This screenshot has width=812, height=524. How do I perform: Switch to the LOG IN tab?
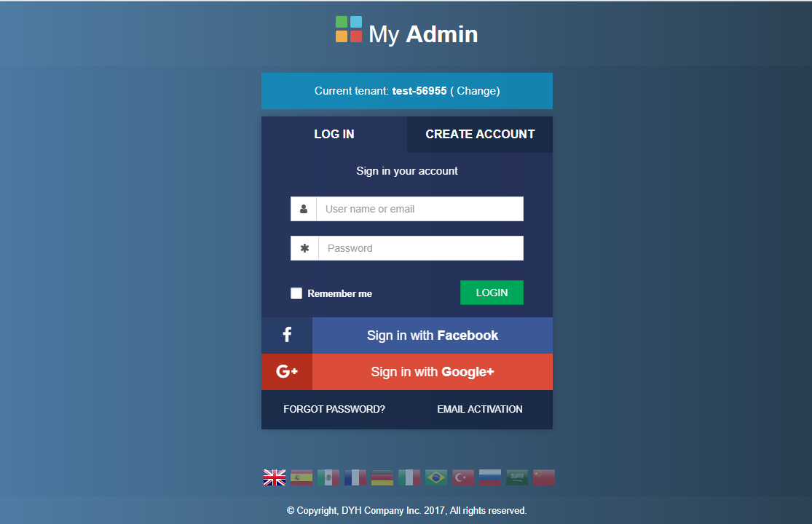tap(334, 135)
